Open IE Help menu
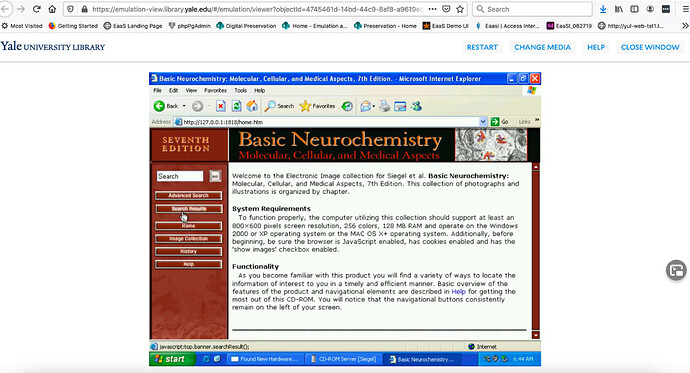The height and width of the screenshot is (373, 690). [x=259, y=90]
